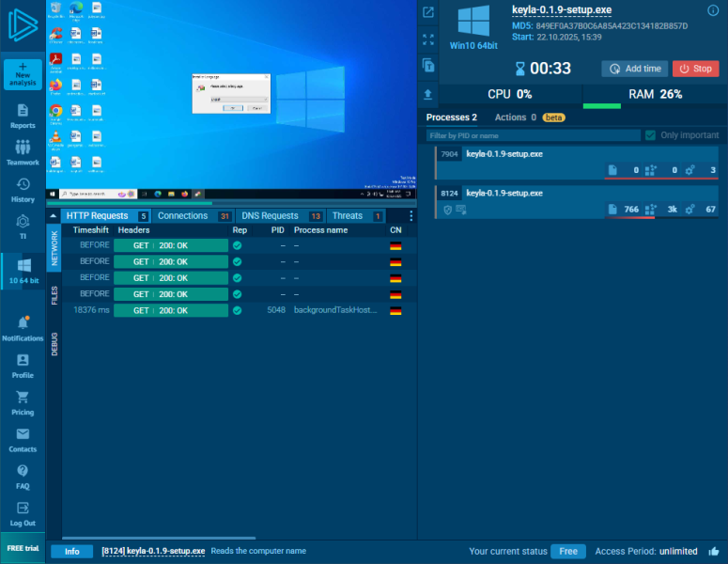Open History from the left sidebar

tap(23, 189)
